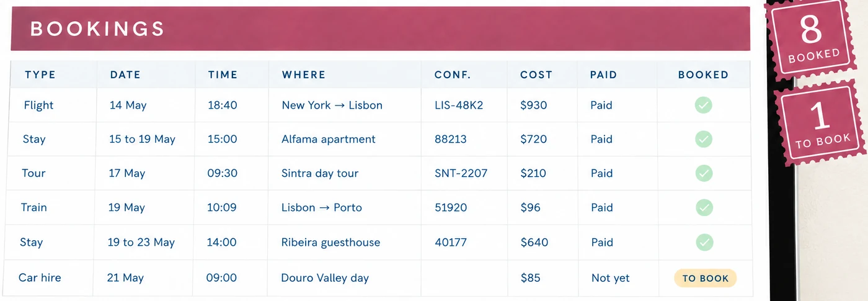Click the pink BOOKINGS header banner

tap(380, 29)
